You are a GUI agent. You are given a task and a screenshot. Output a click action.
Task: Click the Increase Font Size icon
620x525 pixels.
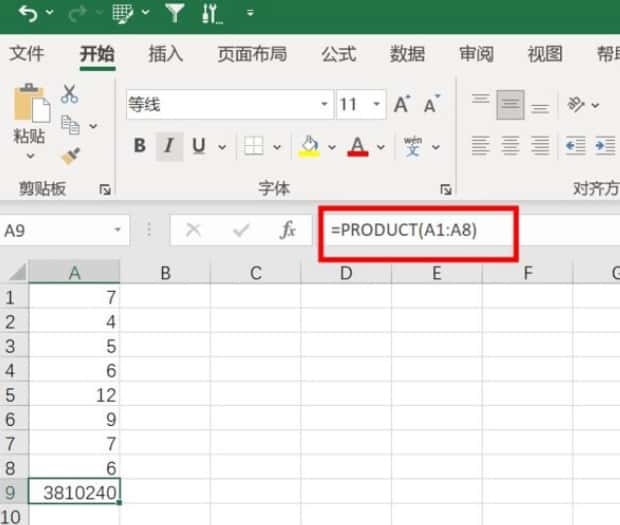402,104
